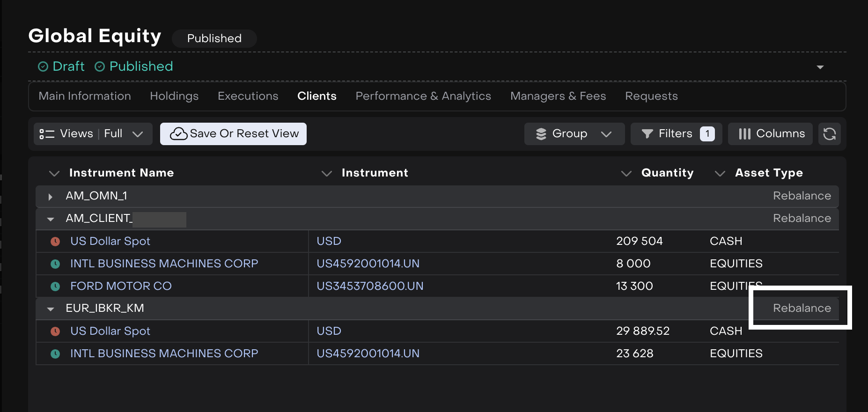
Task: Switch to the Holdings tab
Action: [174, 96]
